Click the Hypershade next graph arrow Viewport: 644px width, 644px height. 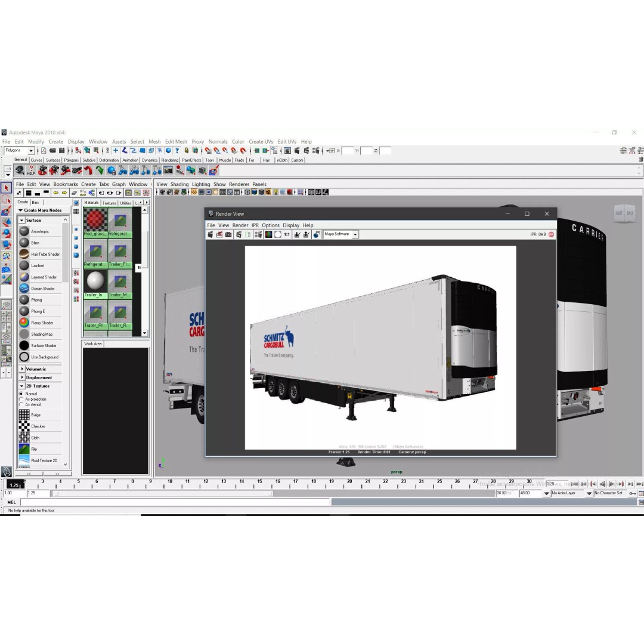coord(64,193)
